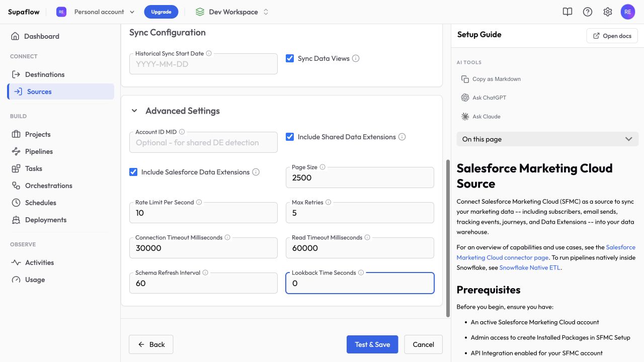Click the Max Retries field
This screenshot has width=644, height=362.
pos(360,213)
